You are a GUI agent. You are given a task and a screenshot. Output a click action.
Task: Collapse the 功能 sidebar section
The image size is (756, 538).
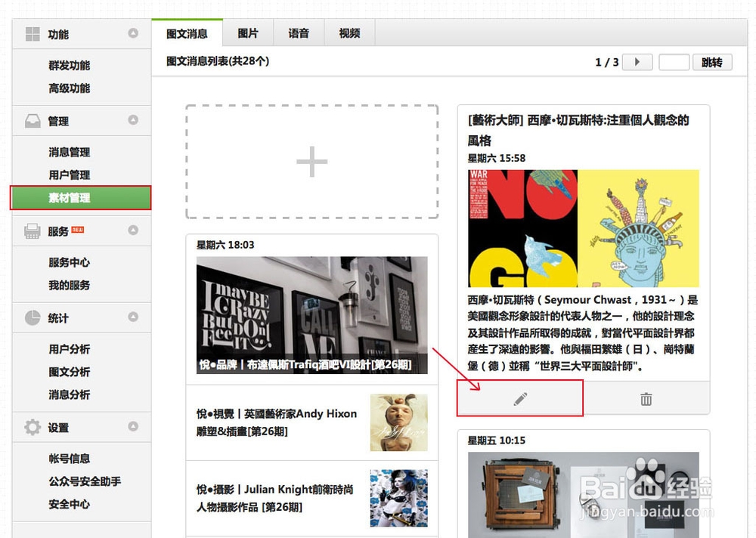pyautogui.click(x=133, y=33)
